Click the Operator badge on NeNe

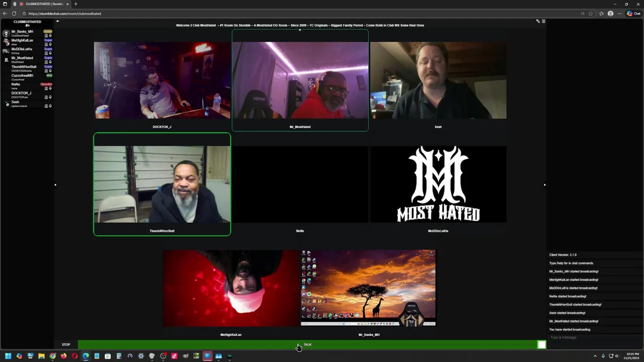click(x=46, y=84)
